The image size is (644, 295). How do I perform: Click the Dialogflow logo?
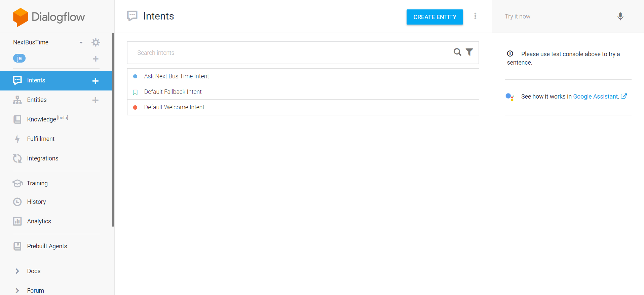click(x=49, y=17)
